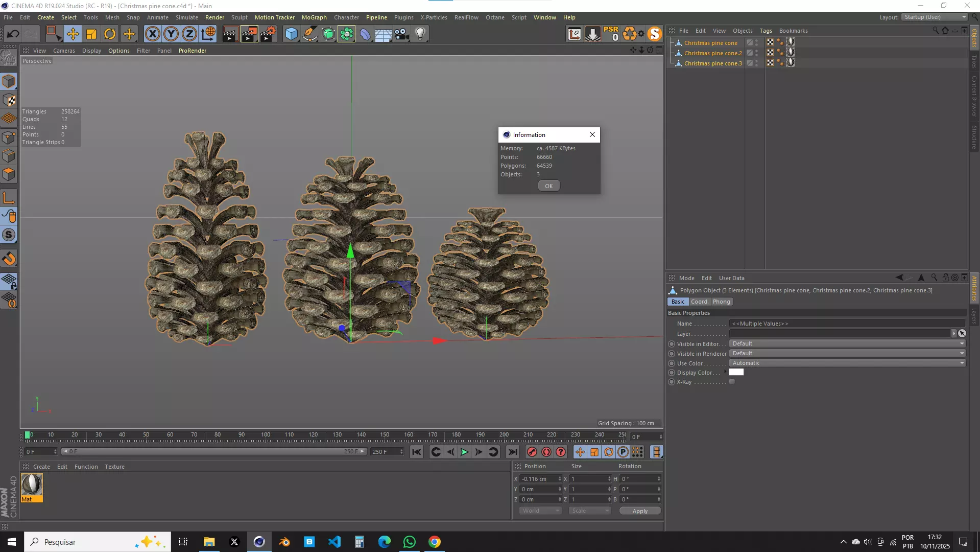The image size is (980, 552).
Task: Click the Display Color white swatch
Action: click(736, 372)
